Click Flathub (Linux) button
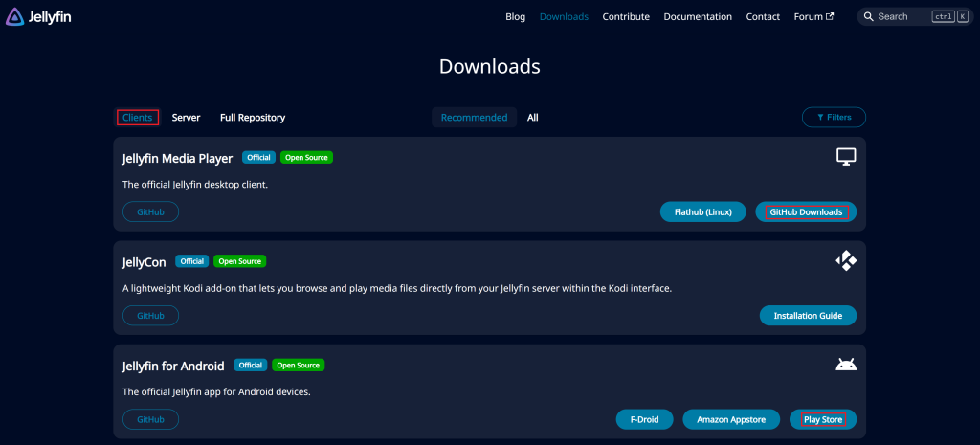This screenshot has width=980, height=445. point(703,211)
